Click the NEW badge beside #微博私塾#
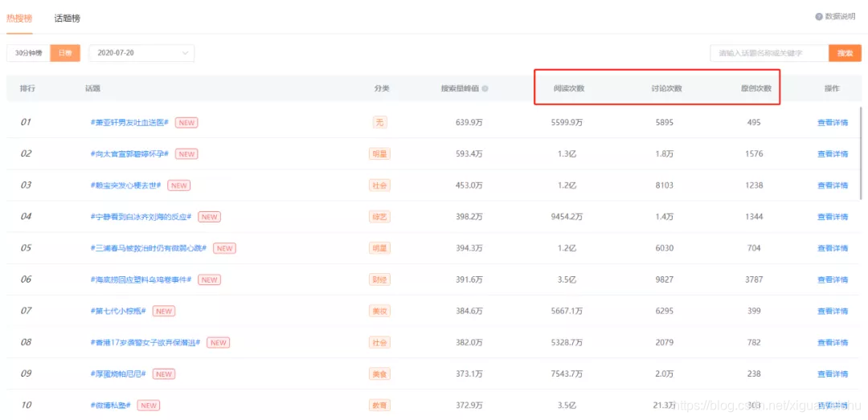Screen dimensions: 868x420 [149, 406]
